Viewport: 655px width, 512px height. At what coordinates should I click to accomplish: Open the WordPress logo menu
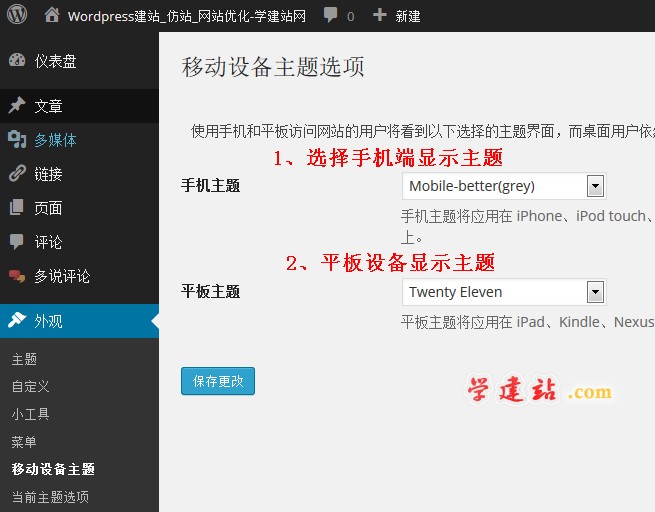[17, 15]
